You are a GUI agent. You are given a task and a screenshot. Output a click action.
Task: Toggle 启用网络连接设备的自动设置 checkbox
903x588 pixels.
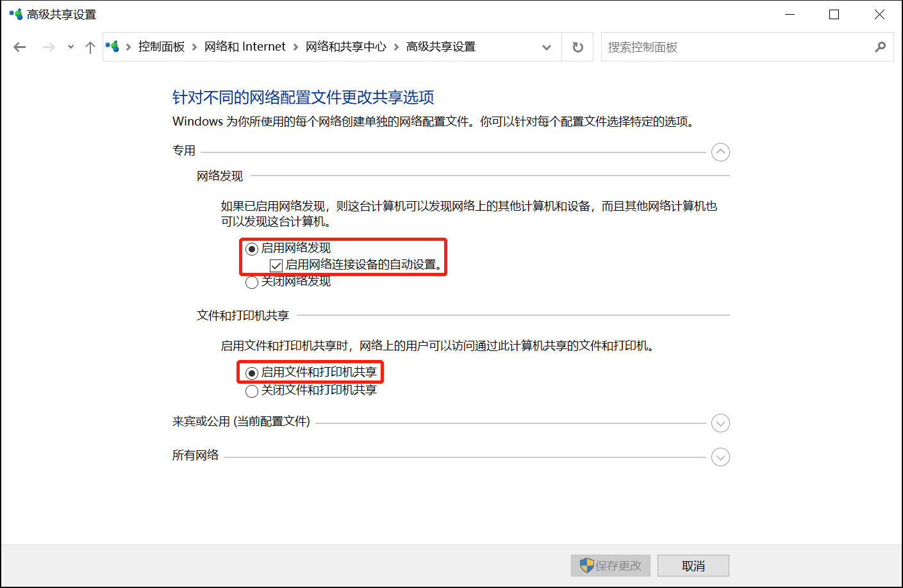[x=276, y=265]
